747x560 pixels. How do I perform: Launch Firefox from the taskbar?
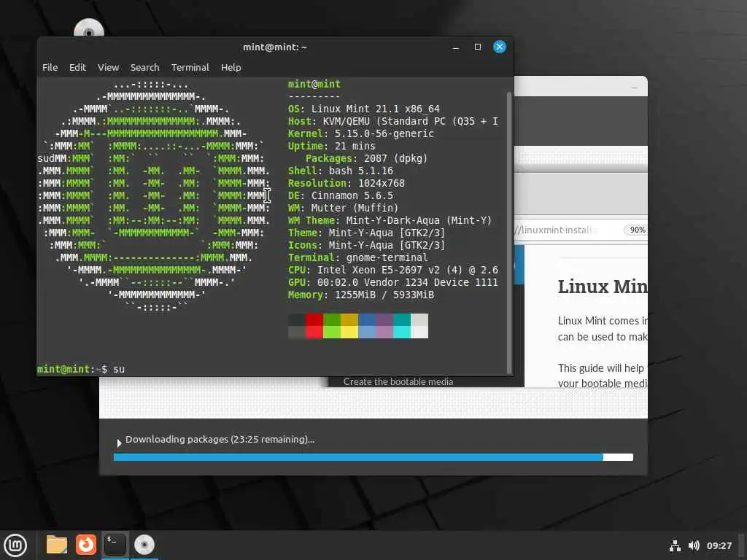pyautogui.click(x=86, y=545)
